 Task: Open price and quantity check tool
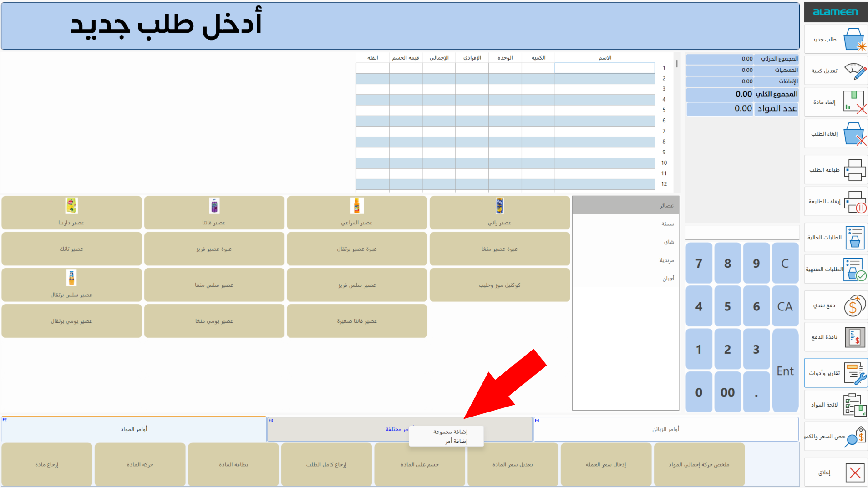point(835,436)
